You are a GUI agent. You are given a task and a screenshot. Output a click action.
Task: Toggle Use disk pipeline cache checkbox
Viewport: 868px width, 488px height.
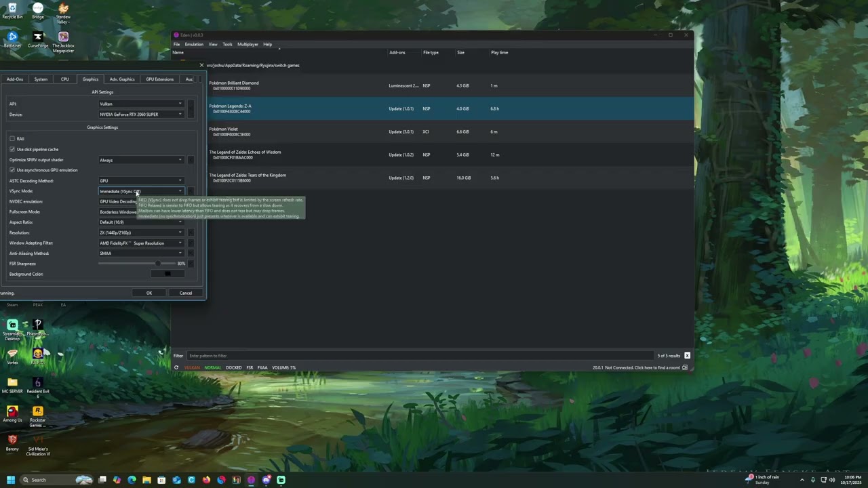click(12, 149)
